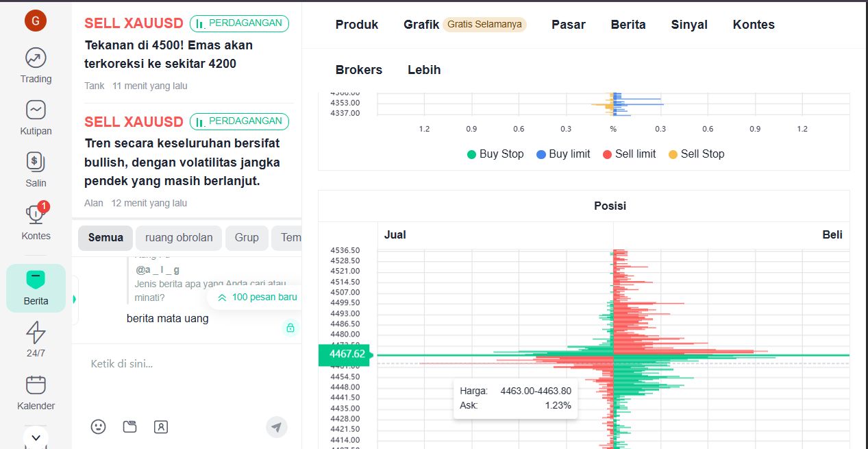Switch to the ruang obrolan tab

[179, 238]
